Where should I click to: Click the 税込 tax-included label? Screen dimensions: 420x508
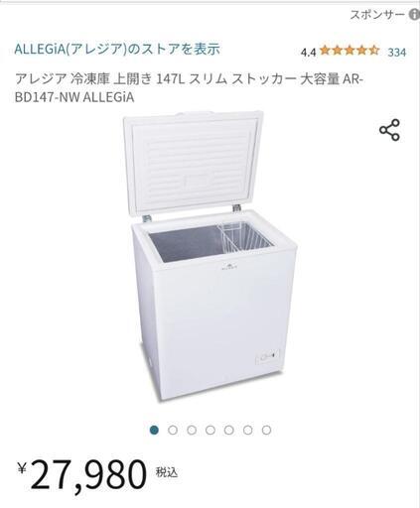167,472
